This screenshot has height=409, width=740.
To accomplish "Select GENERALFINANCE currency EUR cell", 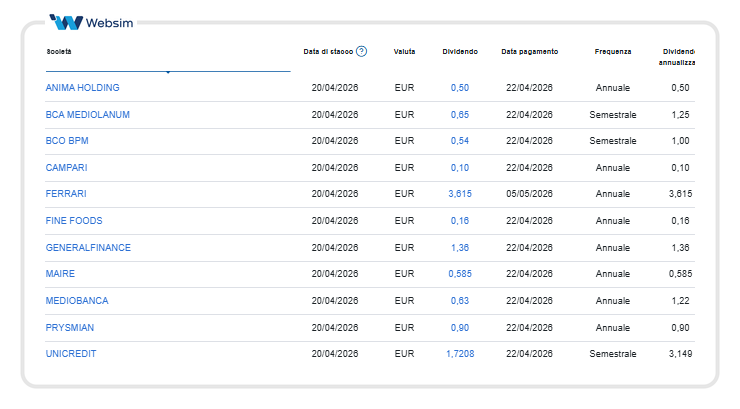I will pos(404,247).
